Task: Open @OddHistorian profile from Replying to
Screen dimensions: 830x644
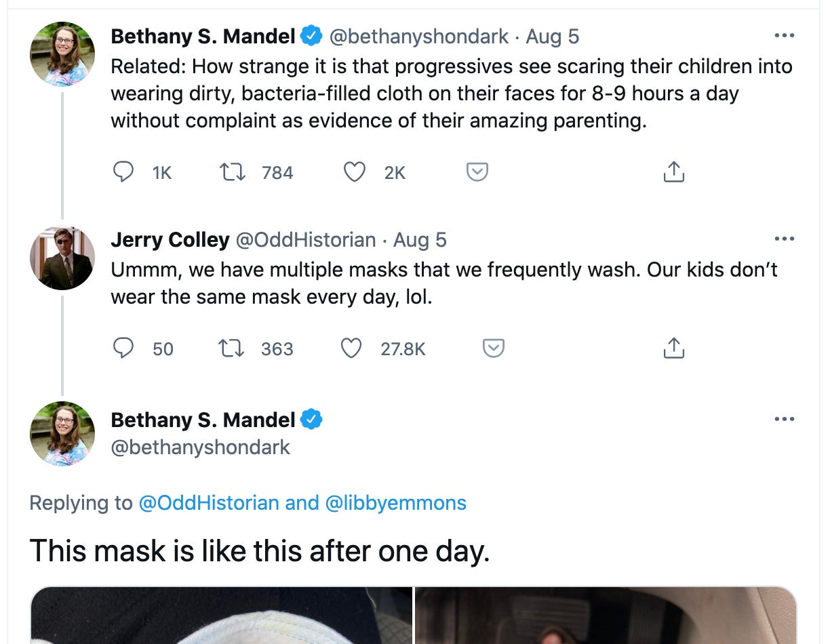Action: click(209, 502)
